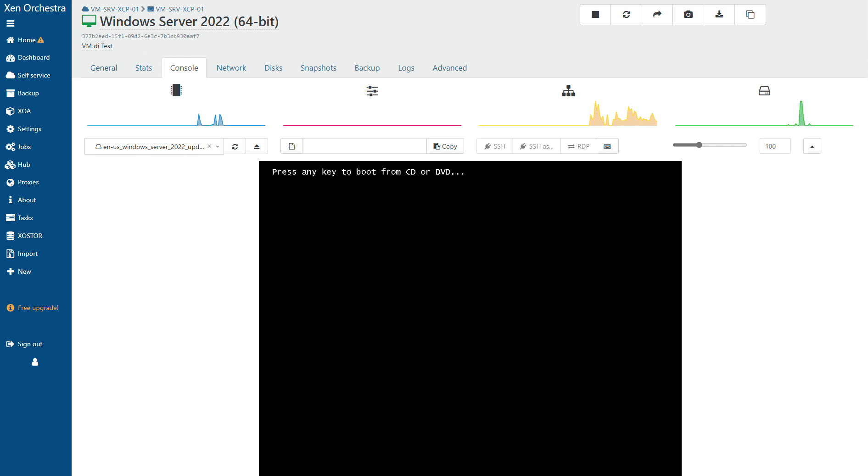Click the Copy clipboard button
This screenshot has height=476, width=868.
445,146
